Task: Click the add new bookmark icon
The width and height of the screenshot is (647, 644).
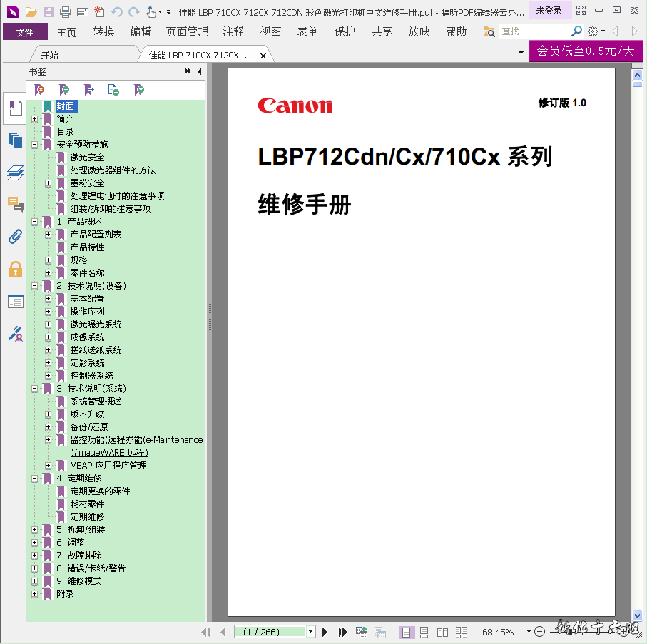Action: tap(64, 90)
